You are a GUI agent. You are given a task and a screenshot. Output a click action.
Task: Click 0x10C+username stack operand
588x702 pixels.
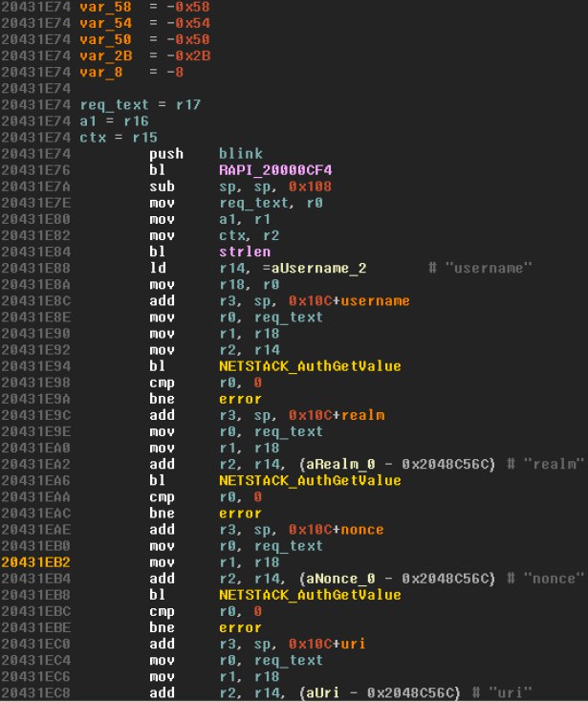[350, 301]
